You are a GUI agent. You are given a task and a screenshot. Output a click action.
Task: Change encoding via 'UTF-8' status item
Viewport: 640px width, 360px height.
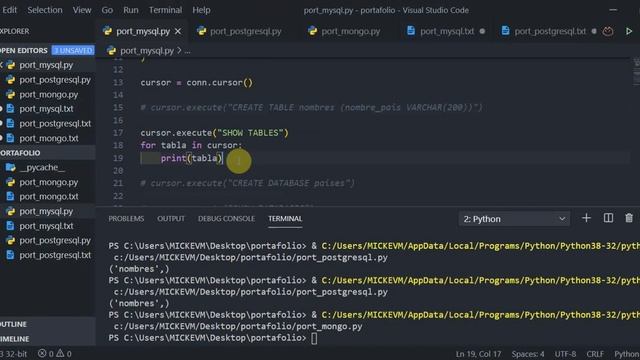pos(565,354)
